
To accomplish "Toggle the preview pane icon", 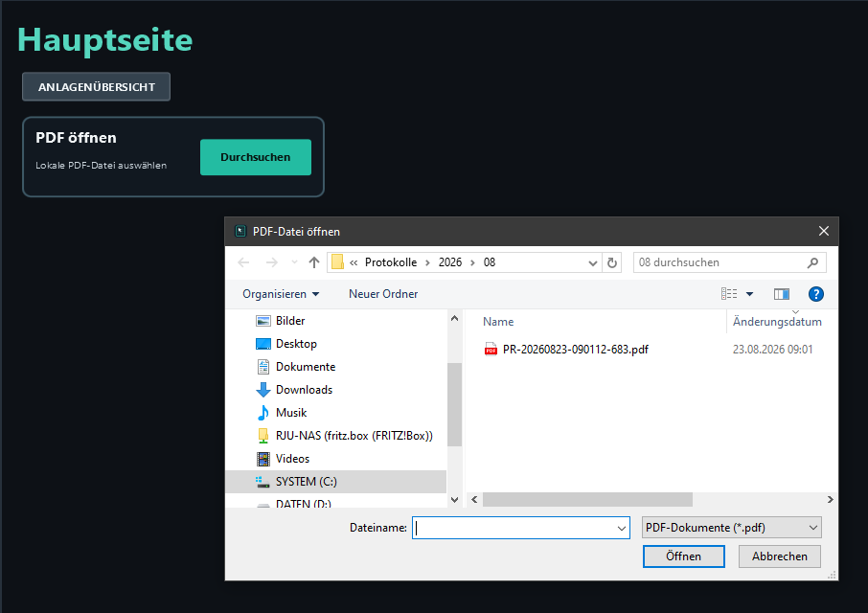I will pos(782,294).
